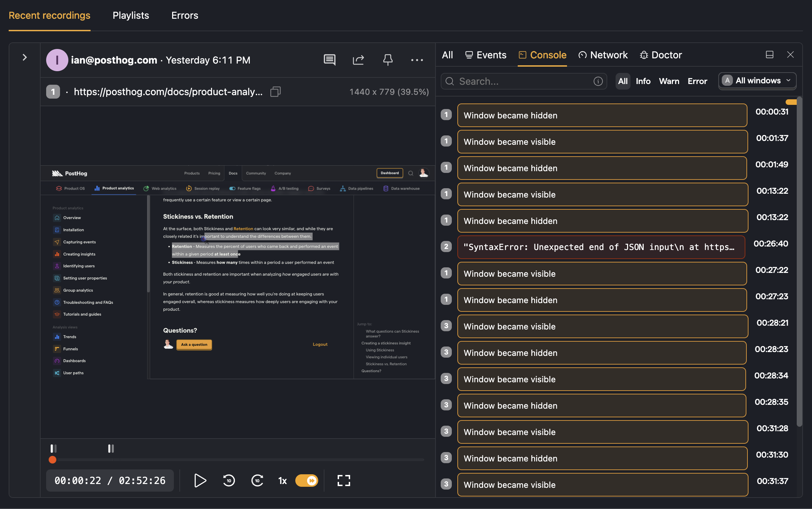Click the Web analytics nav item
812x509 pixels.
(160, 189)
